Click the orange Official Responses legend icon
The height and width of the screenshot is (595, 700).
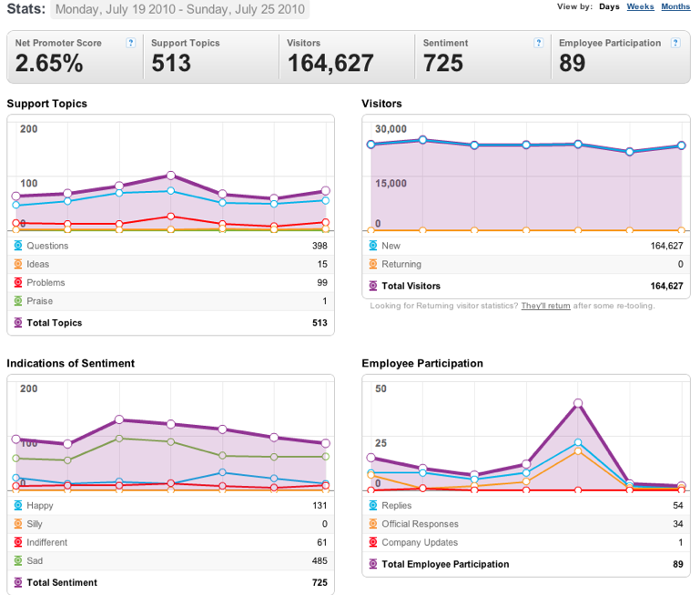coord(373,524)
